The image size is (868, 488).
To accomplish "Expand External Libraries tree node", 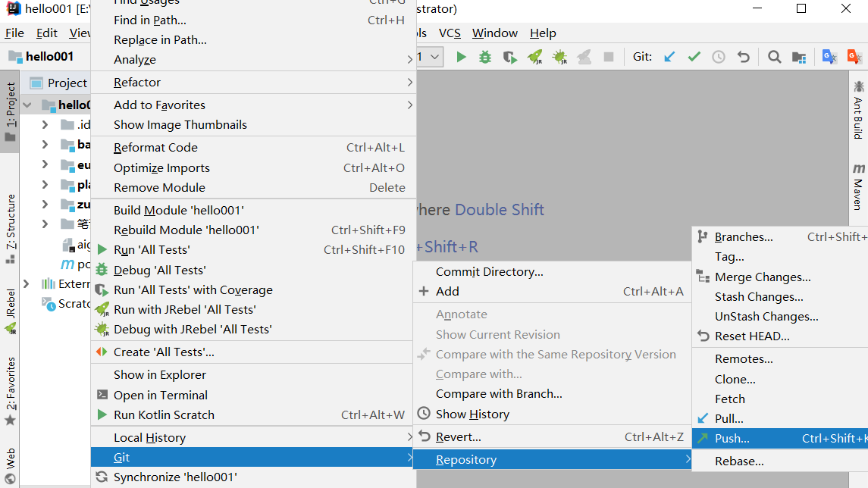I will (26, 284).
